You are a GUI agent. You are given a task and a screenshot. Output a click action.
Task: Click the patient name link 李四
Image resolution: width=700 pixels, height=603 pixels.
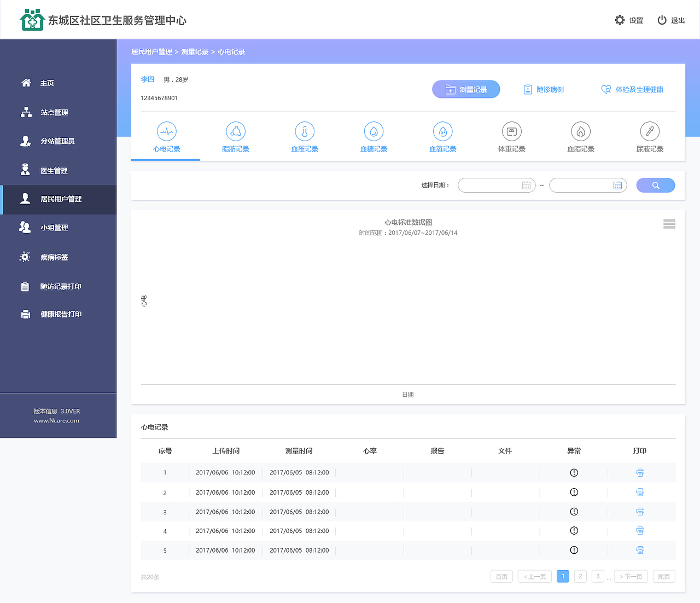click(148, 79)
